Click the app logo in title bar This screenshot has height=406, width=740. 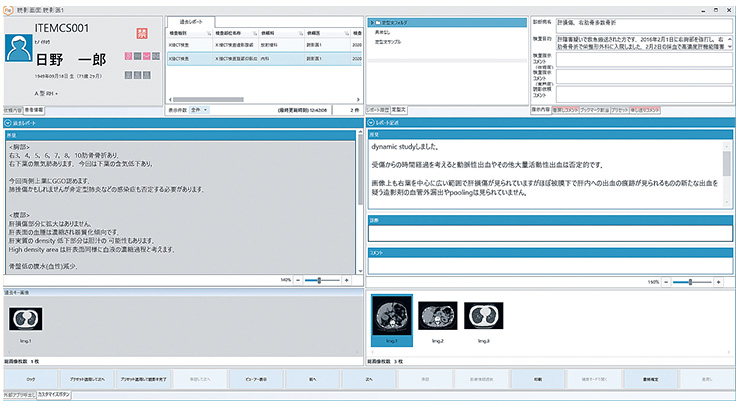(x=7, y=6)
